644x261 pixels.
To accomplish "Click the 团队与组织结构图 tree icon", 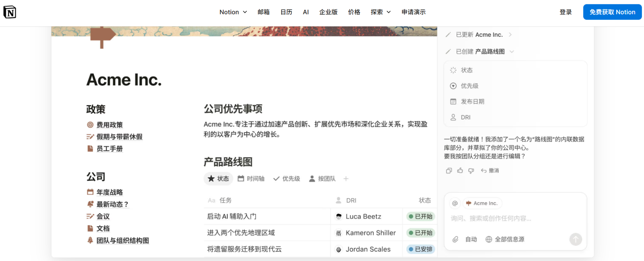I will click(x=90, y=240).
